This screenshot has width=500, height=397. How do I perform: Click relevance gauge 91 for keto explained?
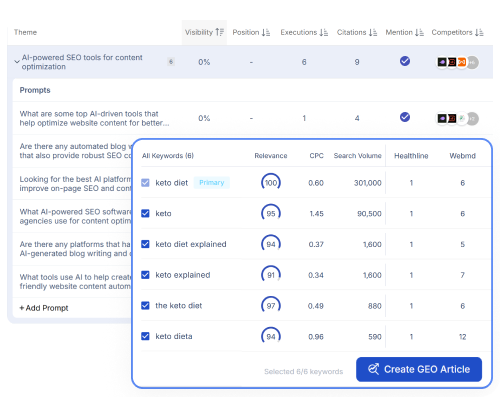[x=271, y=275]
